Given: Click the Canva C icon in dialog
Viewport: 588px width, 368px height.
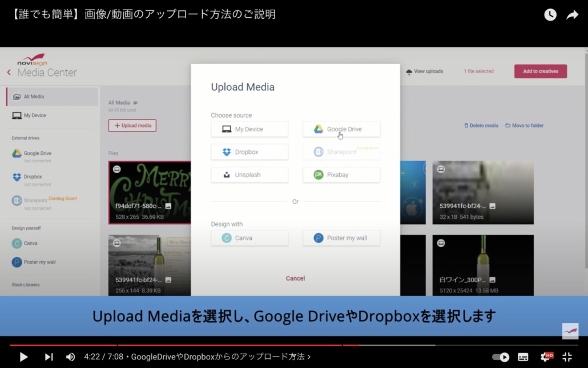Looking at the screenshot, I should tap(227, 238).
